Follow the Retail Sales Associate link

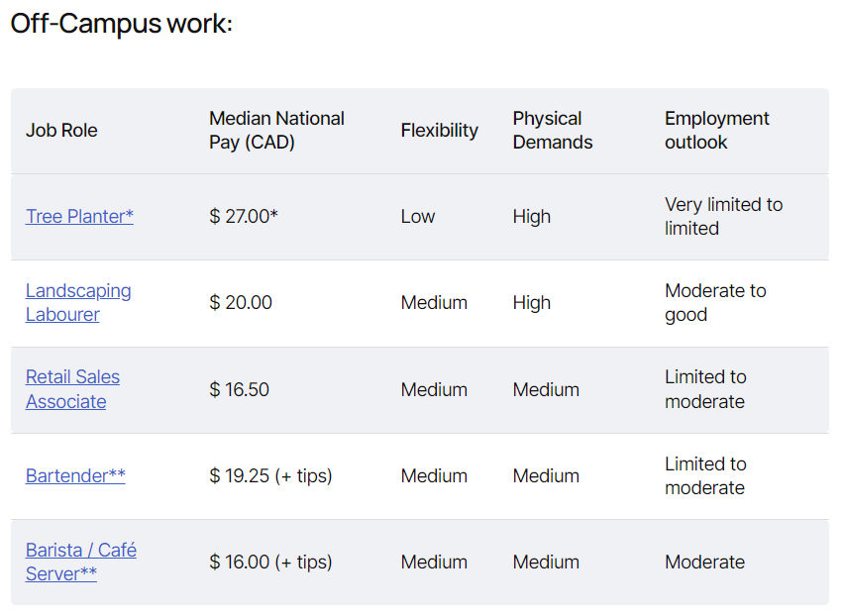click(x=72, y=389)
